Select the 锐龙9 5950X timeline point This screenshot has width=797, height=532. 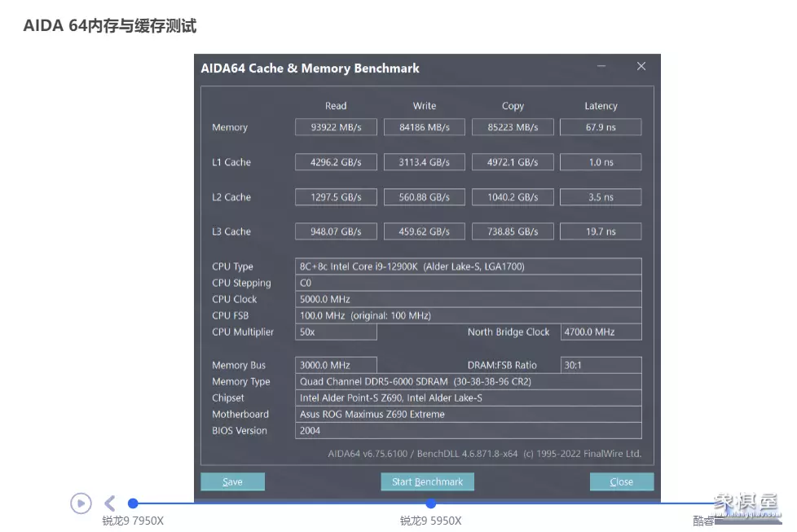[x=431, y=503]
